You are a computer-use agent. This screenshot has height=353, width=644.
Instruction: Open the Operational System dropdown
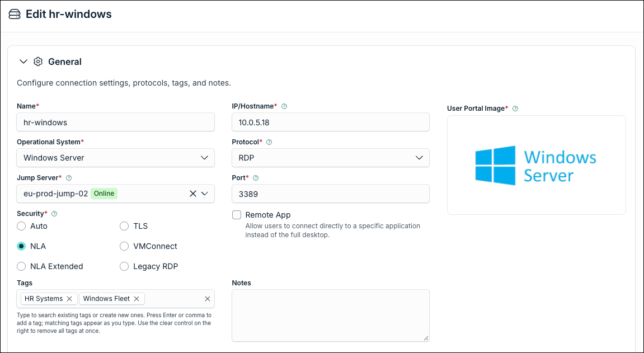[x=115, y=158]
